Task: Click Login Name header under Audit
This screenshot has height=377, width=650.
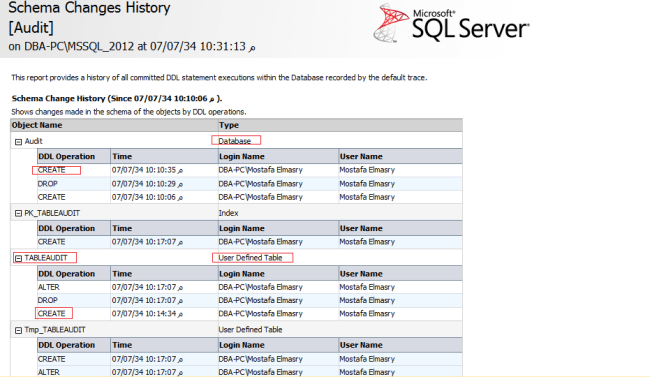Action: pos(242,157)
